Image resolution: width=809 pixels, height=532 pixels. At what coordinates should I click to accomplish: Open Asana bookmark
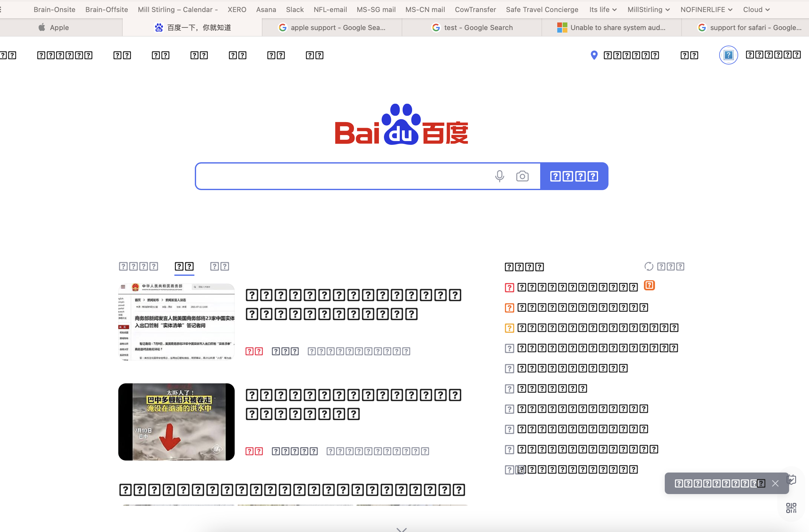pos(266,9)
